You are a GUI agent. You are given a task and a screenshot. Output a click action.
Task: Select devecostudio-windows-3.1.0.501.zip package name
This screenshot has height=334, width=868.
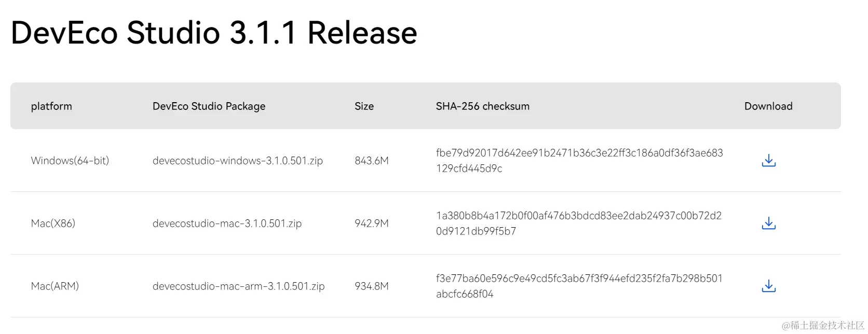click(237, 161)
